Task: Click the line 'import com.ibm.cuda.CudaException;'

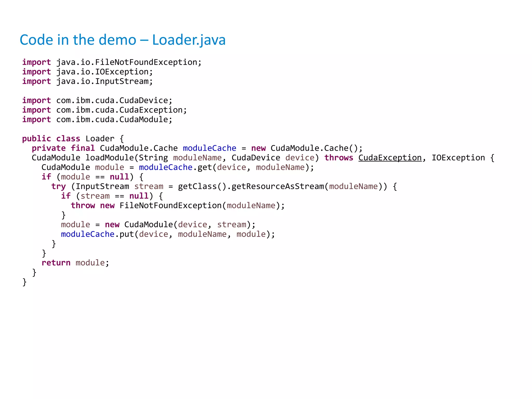Action: (104, 110)
